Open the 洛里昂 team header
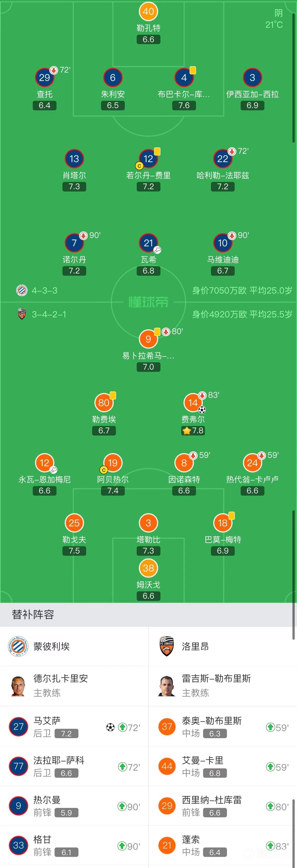This screenshot has width=297, height=868. pyautogui.click(x=223, y=646)
